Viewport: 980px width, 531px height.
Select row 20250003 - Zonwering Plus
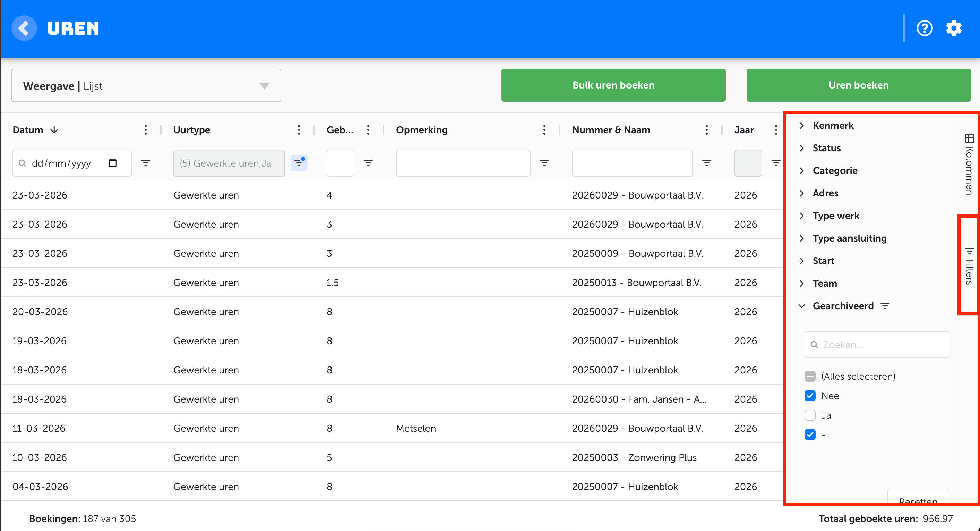pos(634,458)
